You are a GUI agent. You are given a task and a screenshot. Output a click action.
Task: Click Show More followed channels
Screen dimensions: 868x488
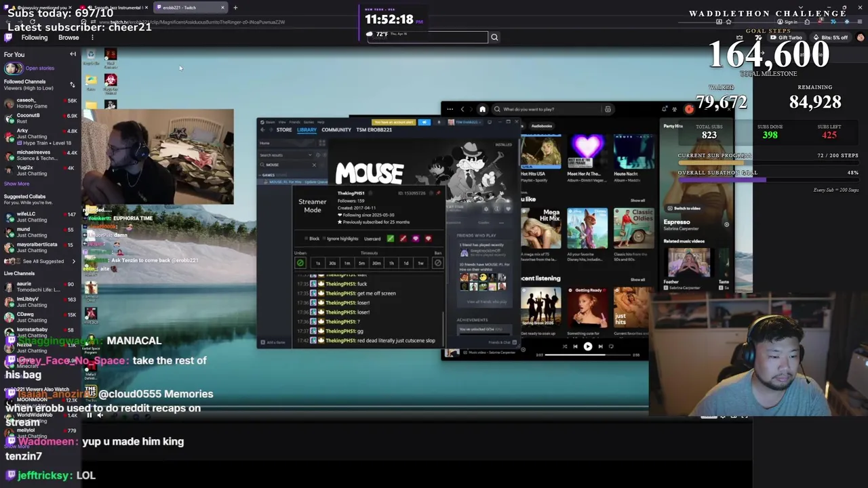(x=16, y=184)
